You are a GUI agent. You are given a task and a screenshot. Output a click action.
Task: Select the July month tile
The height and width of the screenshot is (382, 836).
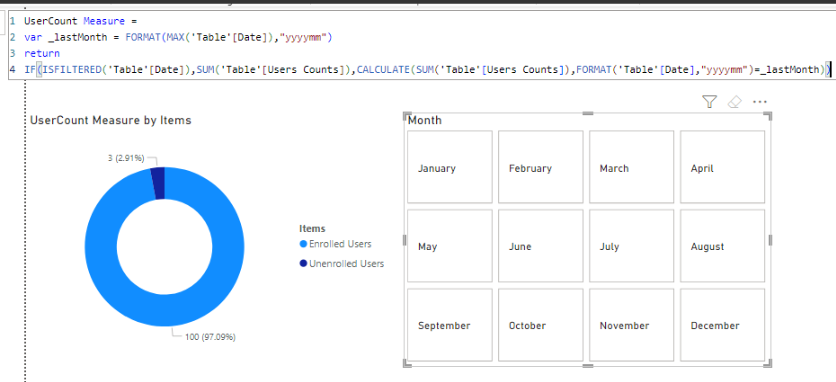pos(631,245)
